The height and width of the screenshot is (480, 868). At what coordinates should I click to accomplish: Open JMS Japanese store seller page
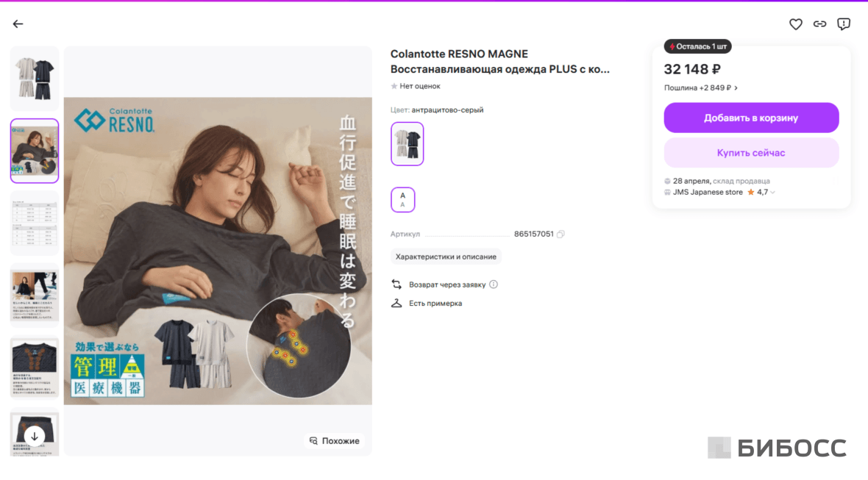pyautogui.click(x=708, y=193)
